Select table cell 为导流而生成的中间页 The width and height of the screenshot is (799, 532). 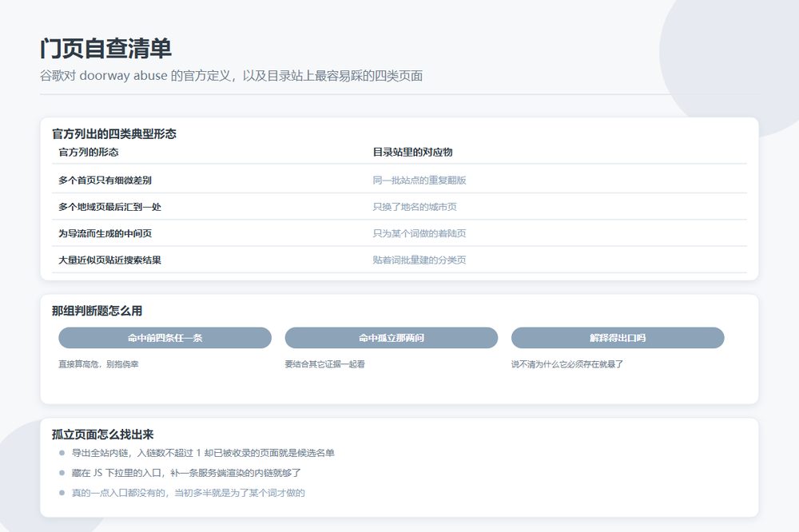coord(105,233)
